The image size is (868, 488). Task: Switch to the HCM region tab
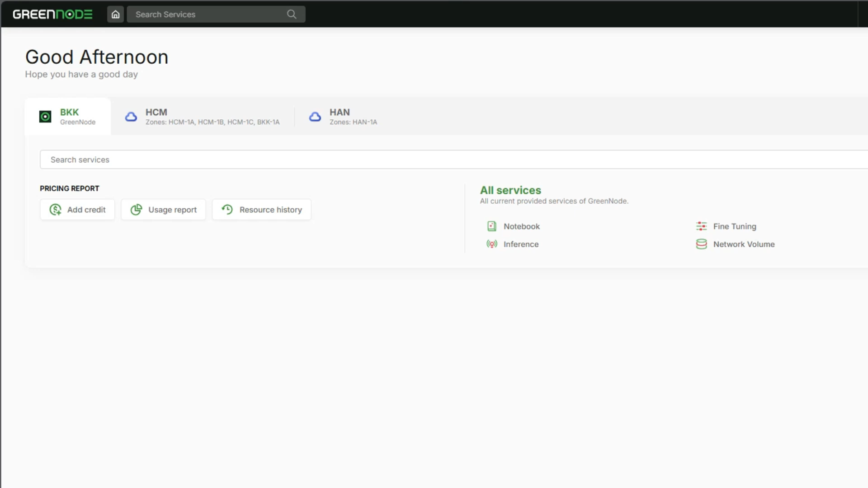point(203,117)
